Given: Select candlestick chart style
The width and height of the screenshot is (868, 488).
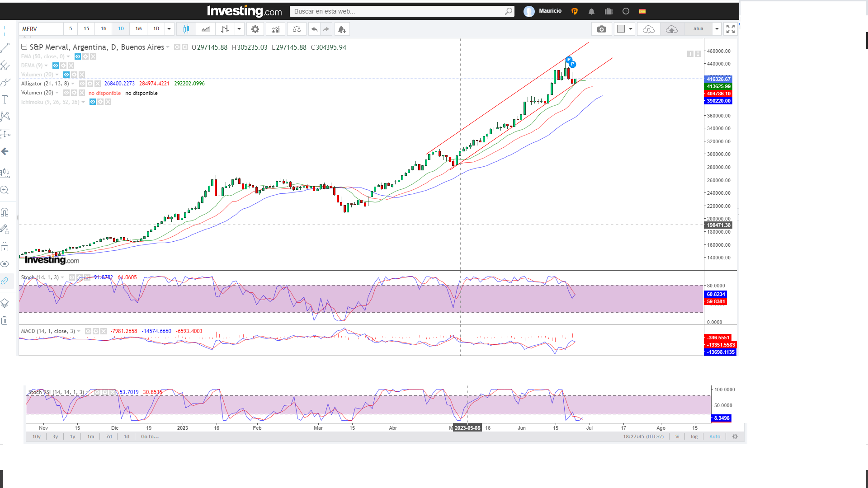Looking at the screenshot, I should pyautogui.click(x=186, y=29).
